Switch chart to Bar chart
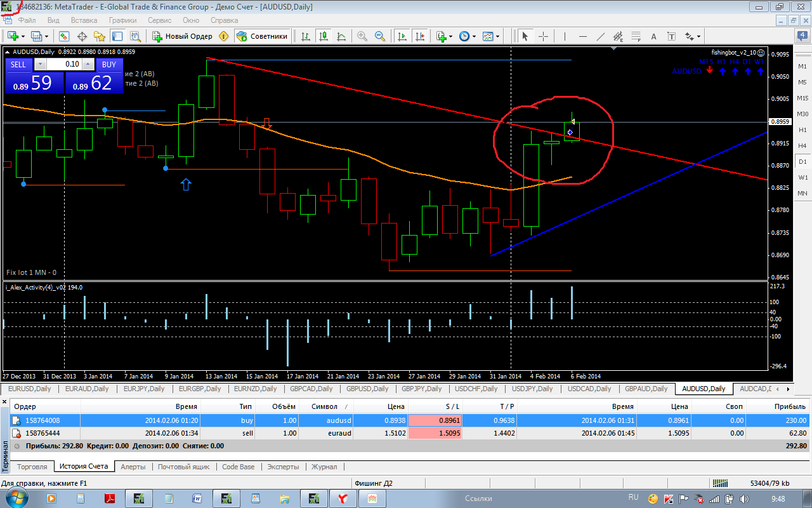Screen dimensions: 812x508 coord(306,36)
